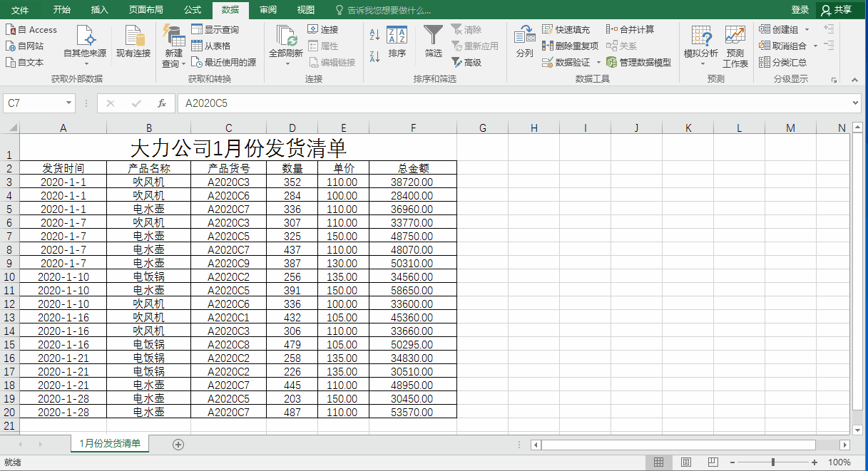Click the 告诉我您想要做什么 search box
The image size is (868, 471).
(x=384, y=10)
